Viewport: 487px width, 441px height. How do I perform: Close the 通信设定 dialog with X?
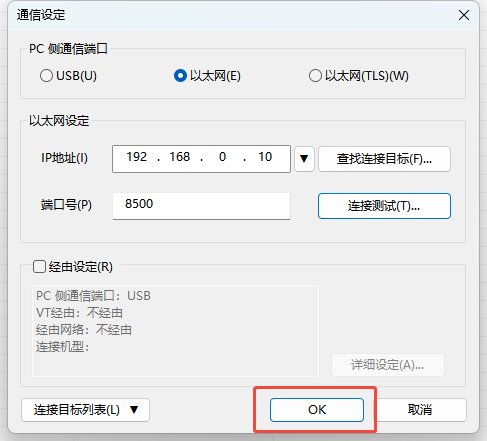464,15
